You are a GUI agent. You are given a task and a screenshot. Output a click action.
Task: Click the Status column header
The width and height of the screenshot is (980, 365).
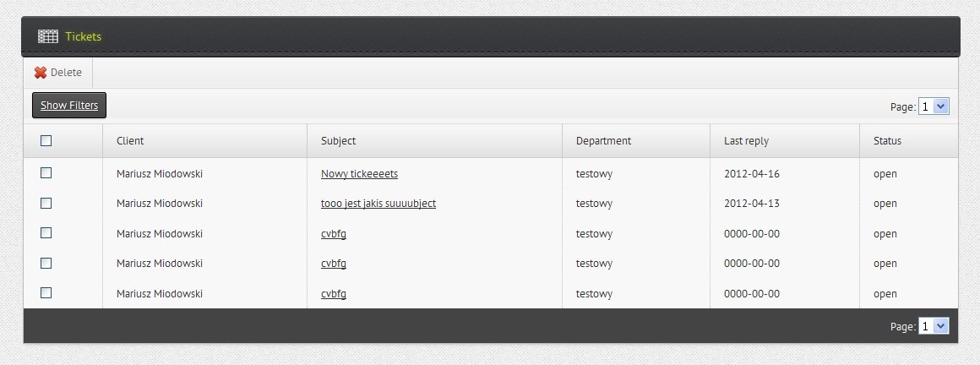pos(887,141)
